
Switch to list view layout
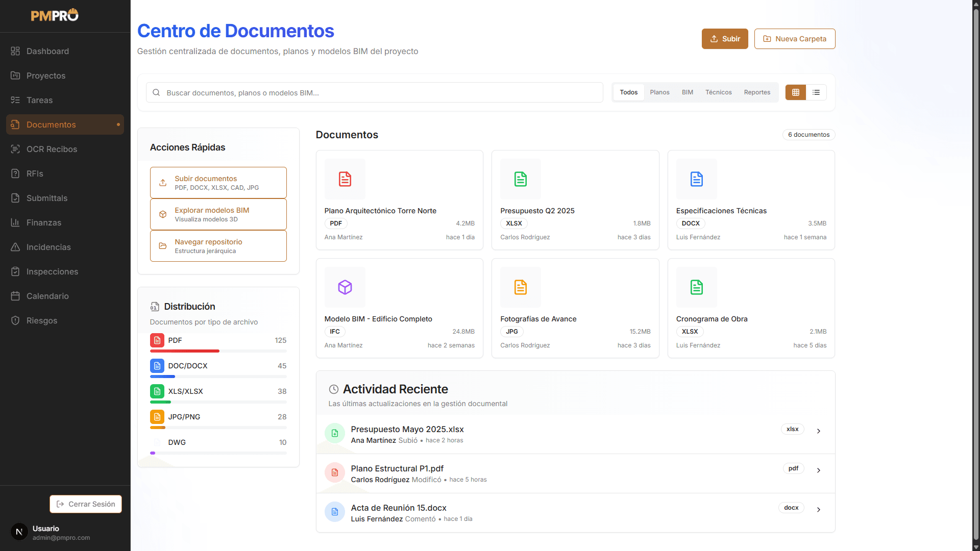click(816, 92)
